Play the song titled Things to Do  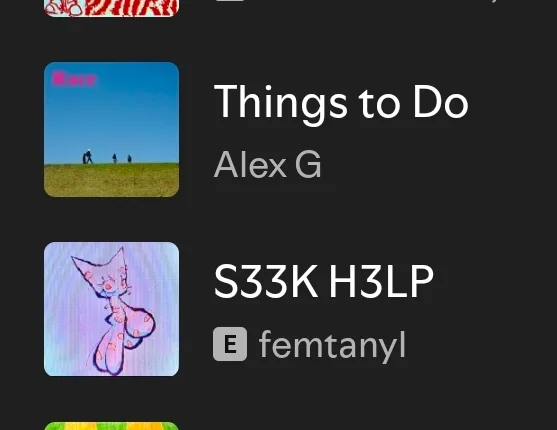(341, 103)
